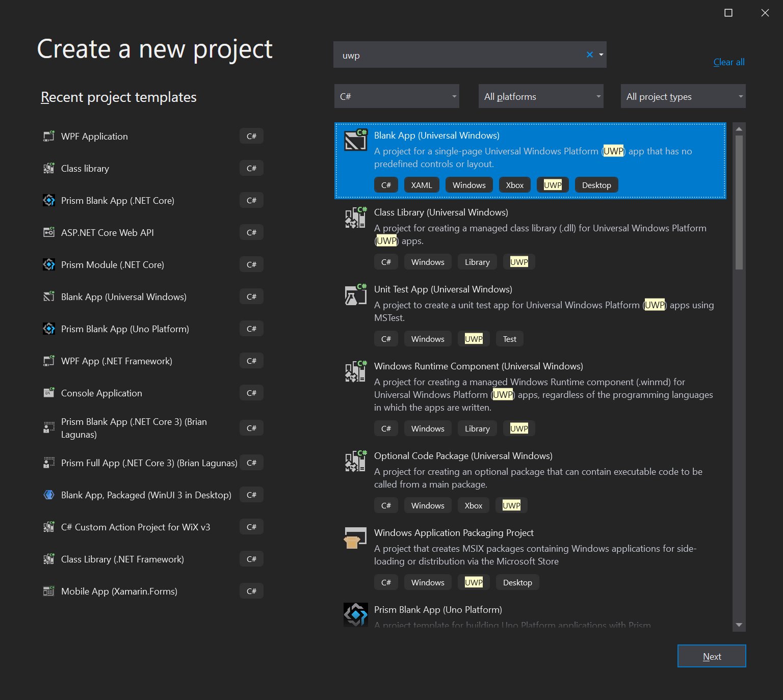Click the C# Custom Action Project for WiX icon
783x700 pixels.
click(49, 527)
